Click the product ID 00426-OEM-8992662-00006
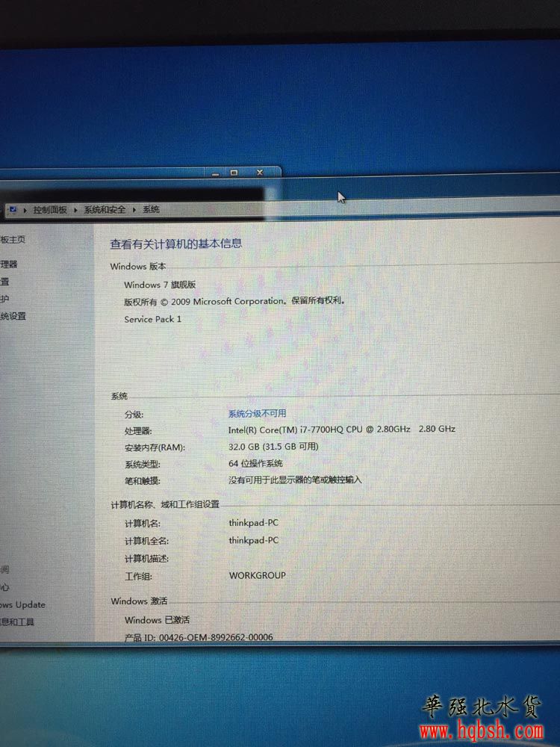The height and width of the screenshot is (747, 560). click(x=216, y=637)
